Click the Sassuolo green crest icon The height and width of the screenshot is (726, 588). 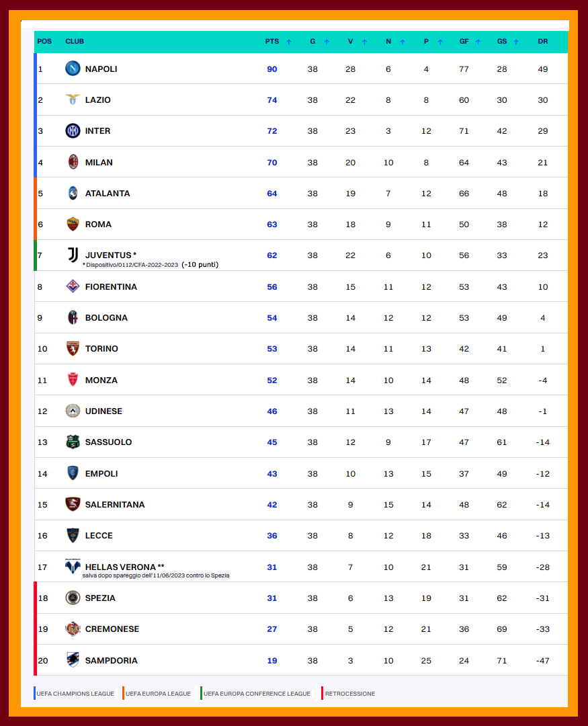[x=73, y=442]
